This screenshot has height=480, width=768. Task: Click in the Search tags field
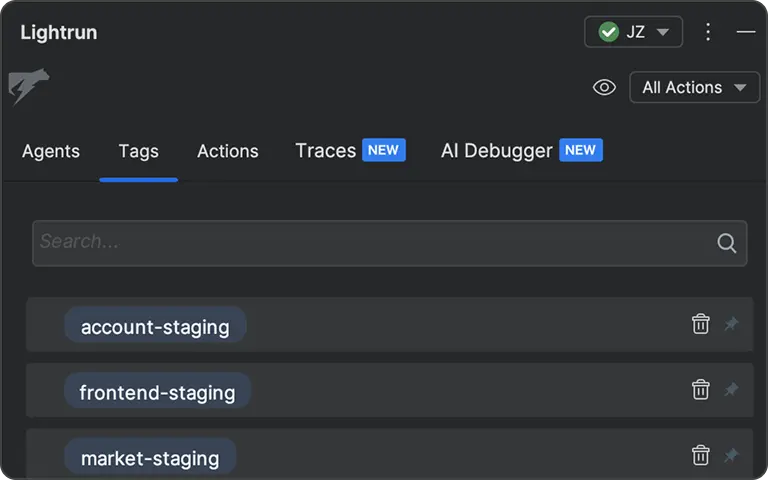pyautogui.click(x=370, y=243)
